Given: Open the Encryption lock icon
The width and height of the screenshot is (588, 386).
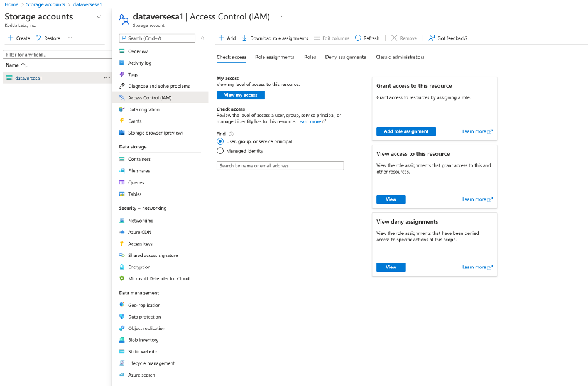Looking at the screenshot, I should tap(122, 267).
